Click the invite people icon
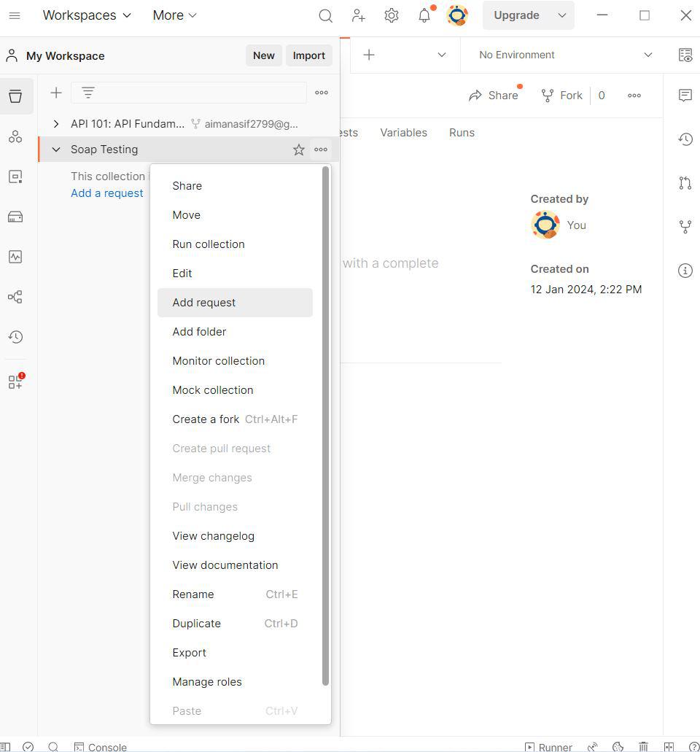This screenshot has height=752, width=700. tap(358, 15)
